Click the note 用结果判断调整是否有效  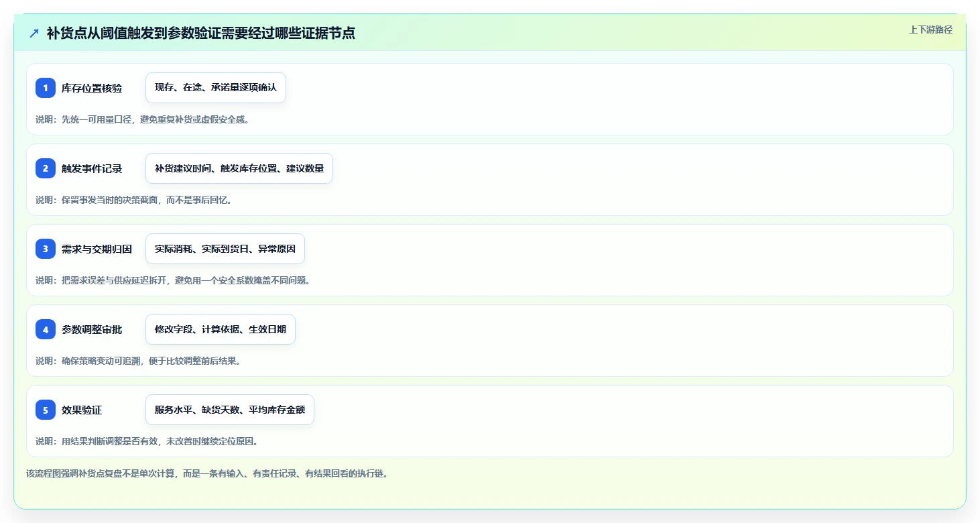pyautogui.click(x=147, y=441)
